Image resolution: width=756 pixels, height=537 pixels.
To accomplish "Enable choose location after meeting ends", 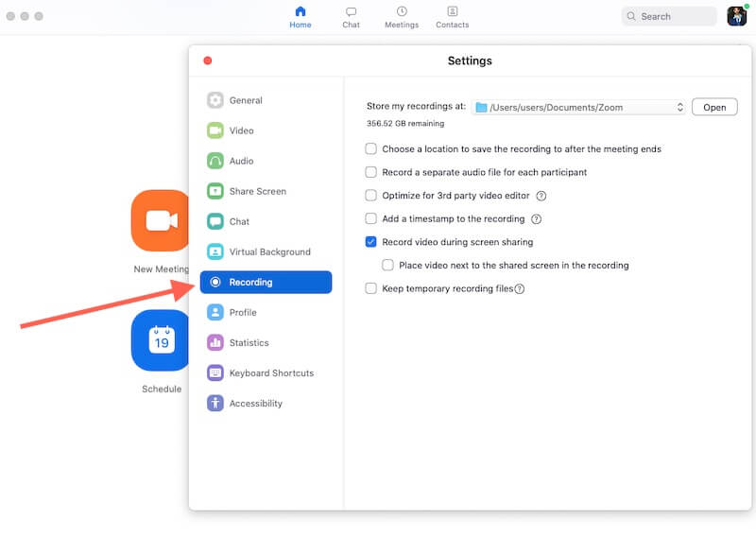I will [370, 148].
